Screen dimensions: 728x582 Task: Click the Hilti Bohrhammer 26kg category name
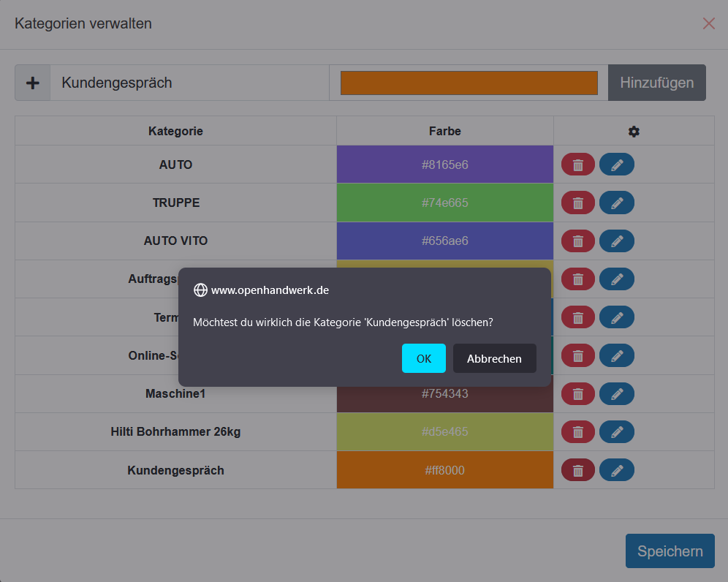pos(175,431)
